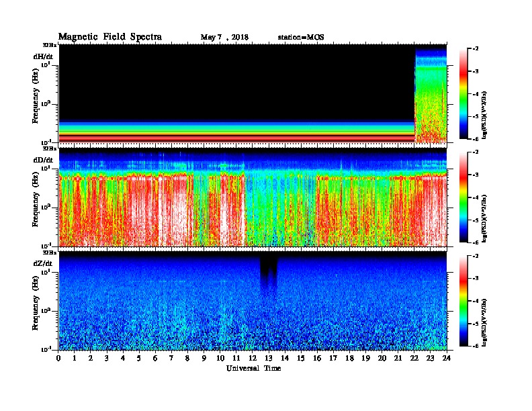Viewport: 532px width, 411px height.
Task: Click the 10^1 frequency tick of dH/dt panel
Action: 46,64
